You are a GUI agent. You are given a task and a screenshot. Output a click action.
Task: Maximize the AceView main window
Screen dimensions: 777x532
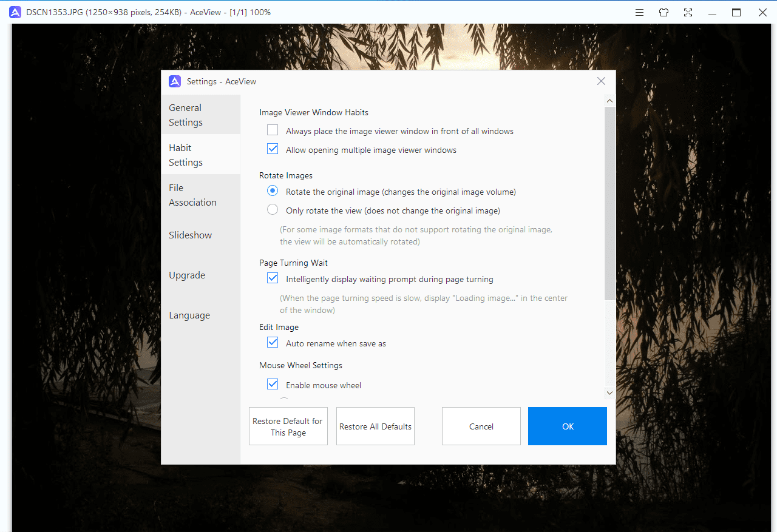point(736,12)
